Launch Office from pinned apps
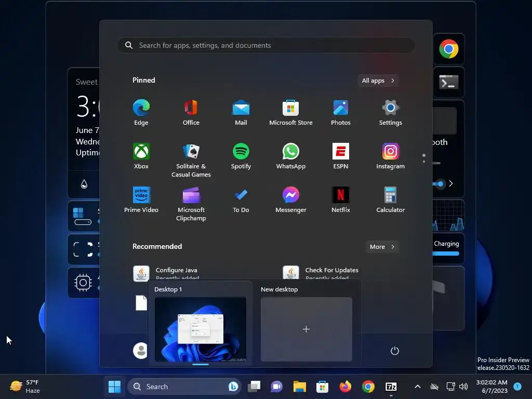 click(191, 113)
